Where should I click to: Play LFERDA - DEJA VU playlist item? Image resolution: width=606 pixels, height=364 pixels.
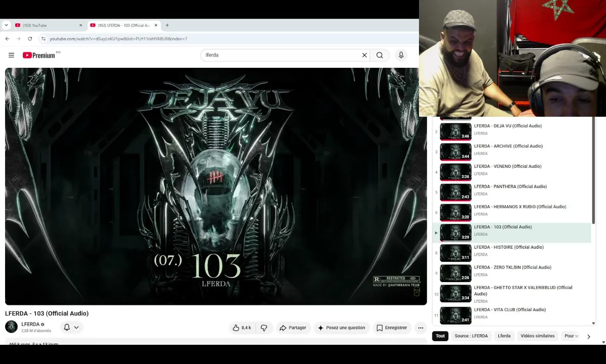pyautogui.click(x=512, y=131)
